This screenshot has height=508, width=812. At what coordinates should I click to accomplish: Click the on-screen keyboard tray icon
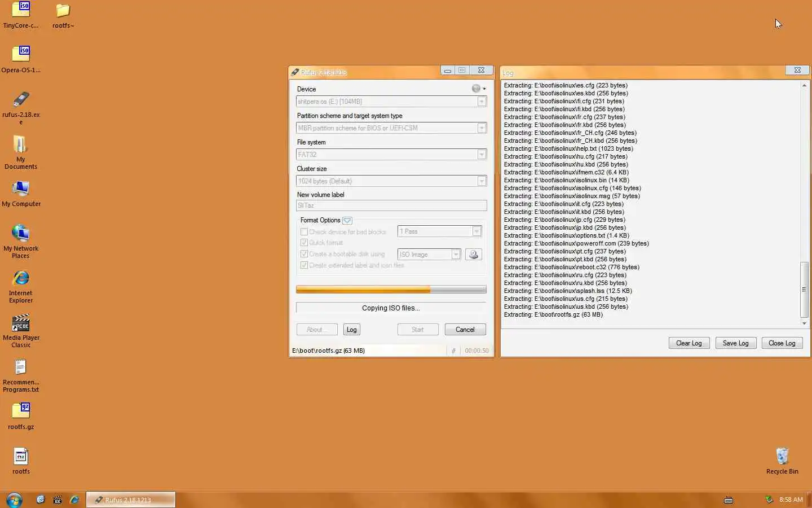pos(729,500)
